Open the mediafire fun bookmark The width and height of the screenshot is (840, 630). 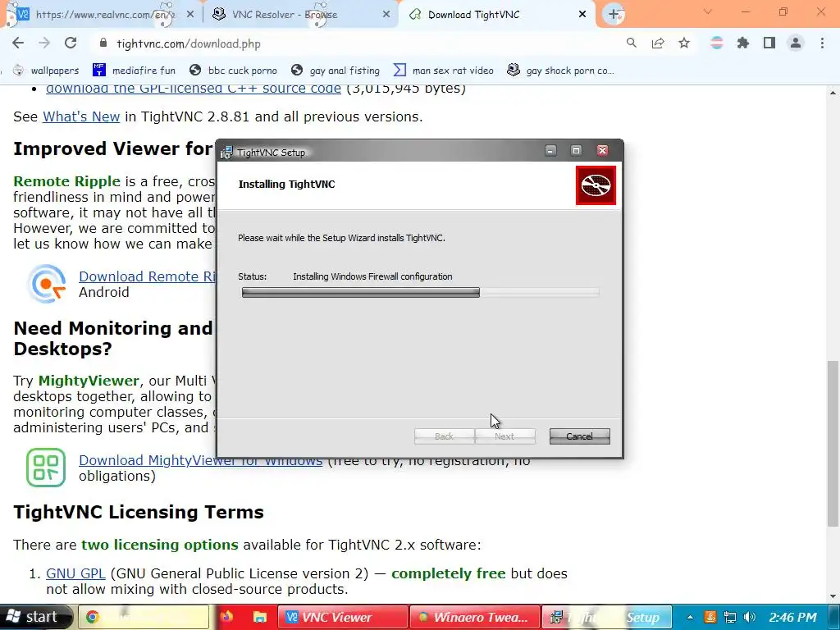point(134,71)
